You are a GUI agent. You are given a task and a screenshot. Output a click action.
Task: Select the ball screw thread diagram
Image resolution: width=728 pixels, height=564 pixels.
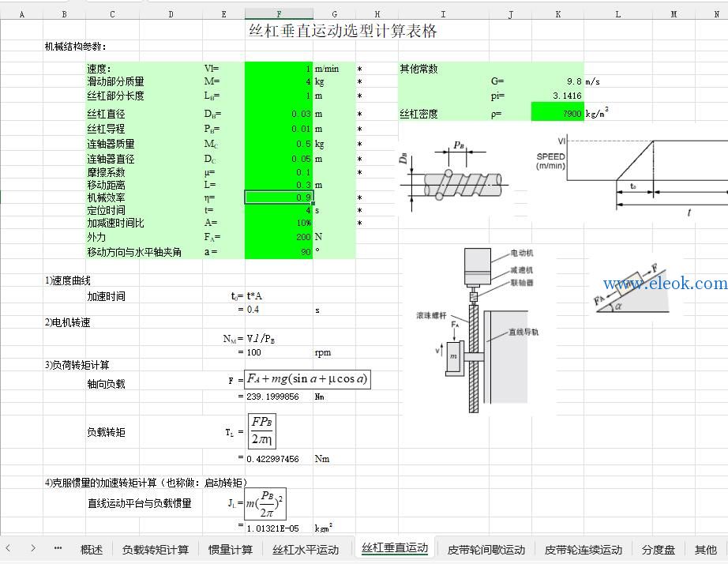(453, 176)
